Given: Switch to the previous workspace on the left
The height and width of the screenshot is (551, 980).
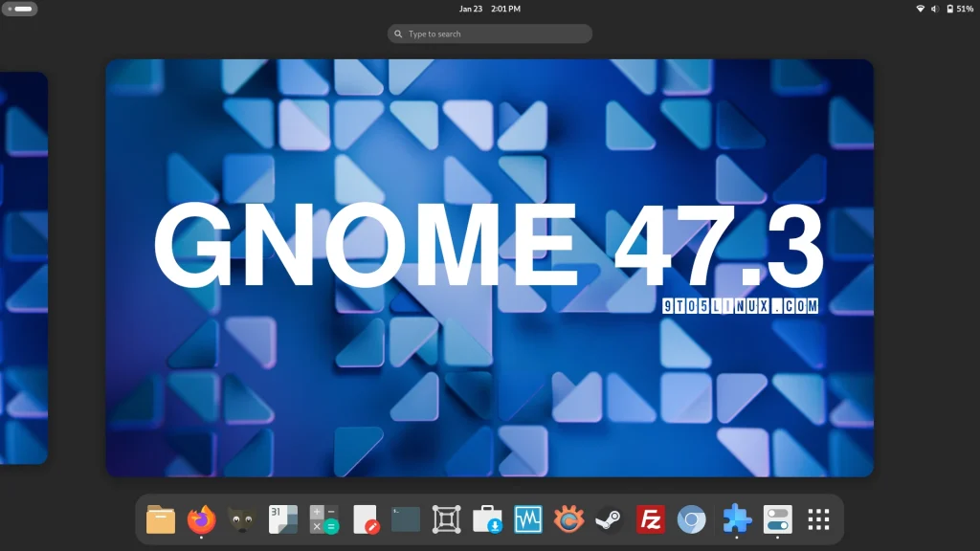Looking at the screenshot, I should [x=24, y=268].
